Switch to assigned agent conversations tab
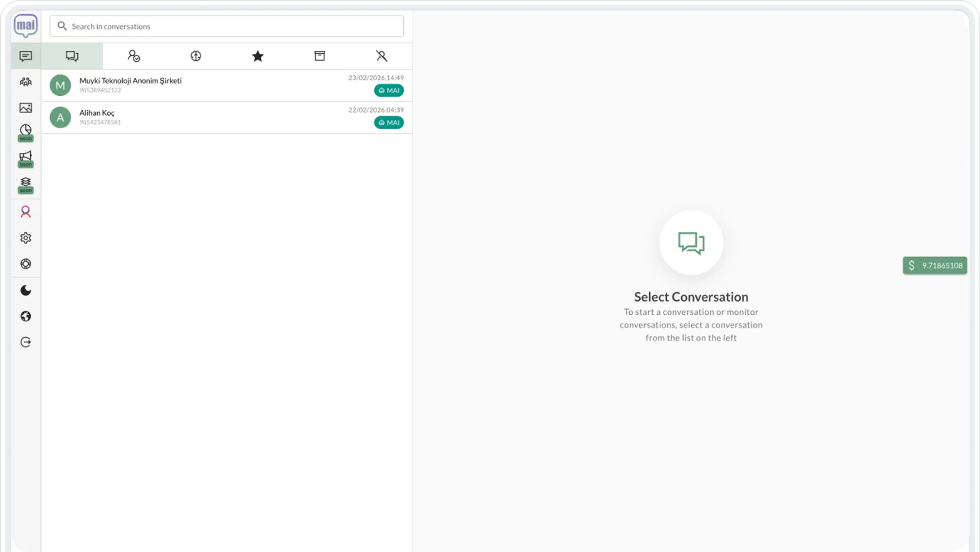 134,56
